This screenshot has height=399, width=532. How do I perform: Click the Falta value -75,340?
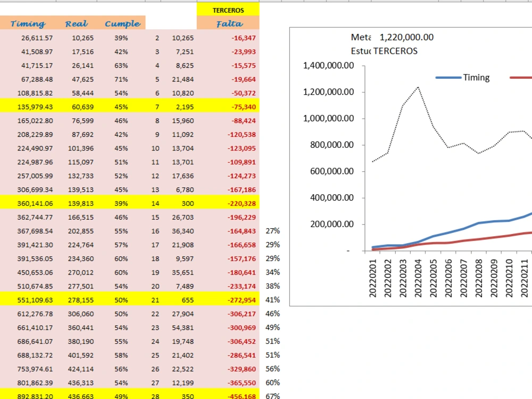coord(244,107)
